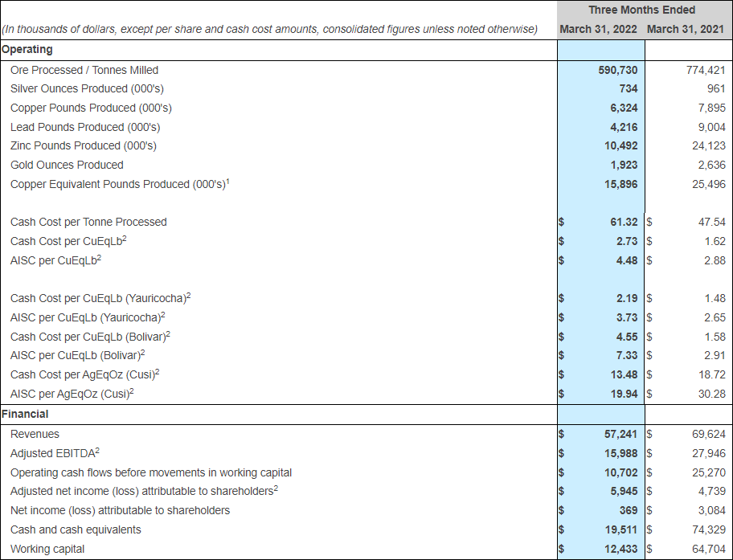Click the 'Three Months Ended' column header
Screen dimensions: 733x560
641,10
